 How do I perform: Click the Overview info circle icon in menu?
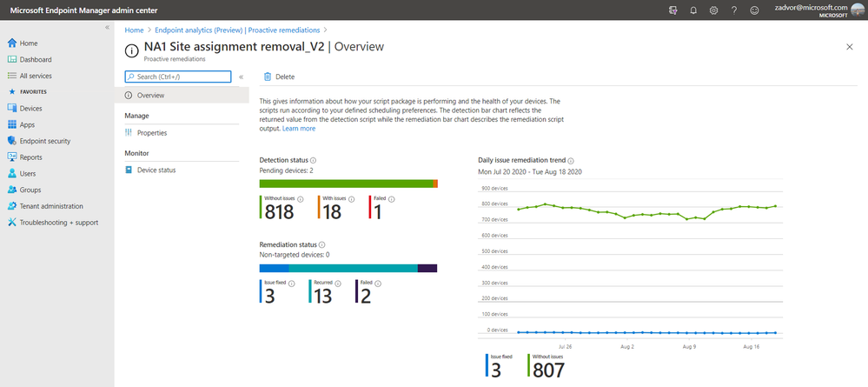tap(129, 96)
